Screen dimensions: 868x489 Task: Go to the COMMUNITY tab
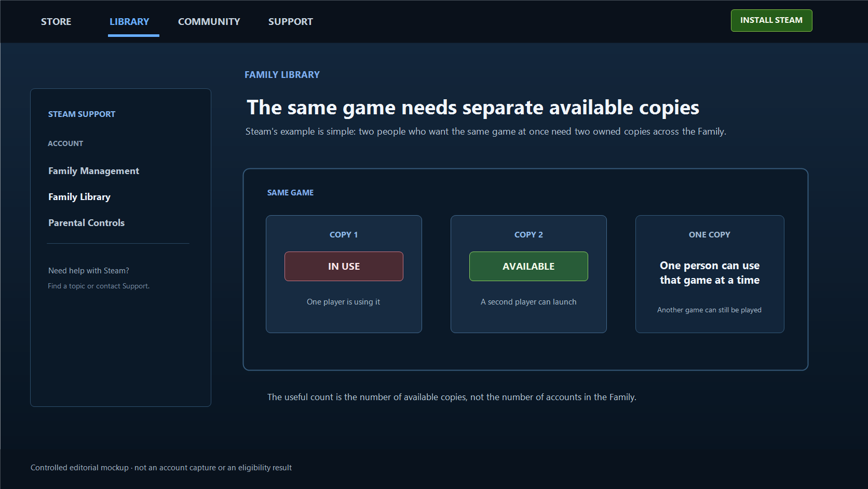pyautogui.click(x=209, y=21)
